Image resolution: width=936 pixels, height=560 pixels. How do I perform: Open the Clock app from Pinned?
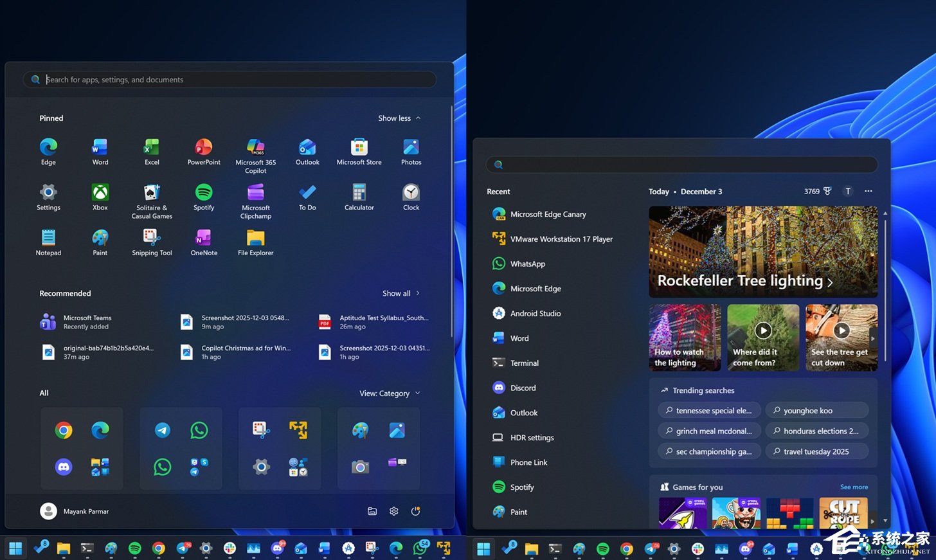pyautogui.click(x=411, y=193)
